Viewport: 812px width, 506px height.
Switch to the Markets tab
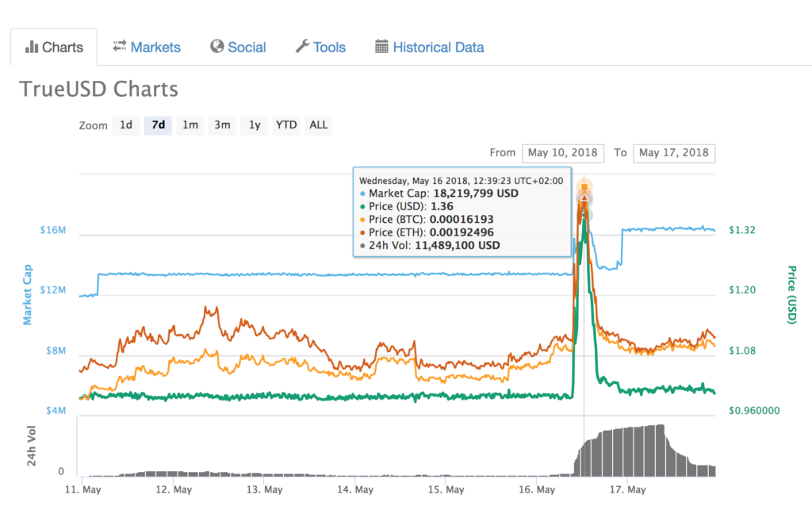pyautogui.click(x=147, y=47)
